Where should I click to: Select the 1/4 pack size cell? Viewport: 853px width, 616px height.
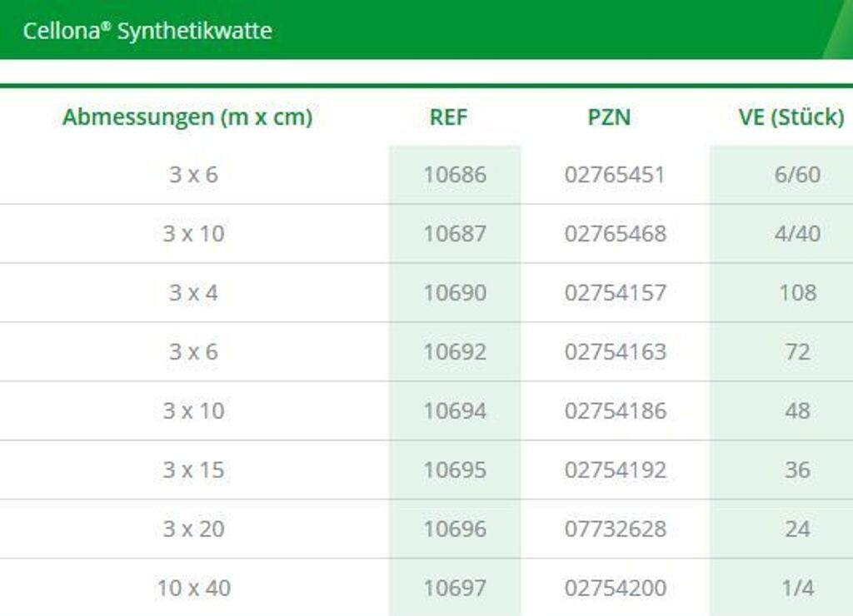click(796, 589)
